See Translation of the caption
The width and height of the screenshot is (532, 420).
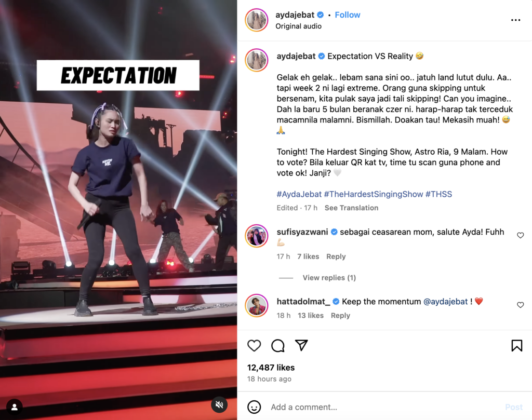(x=351, y=208)
